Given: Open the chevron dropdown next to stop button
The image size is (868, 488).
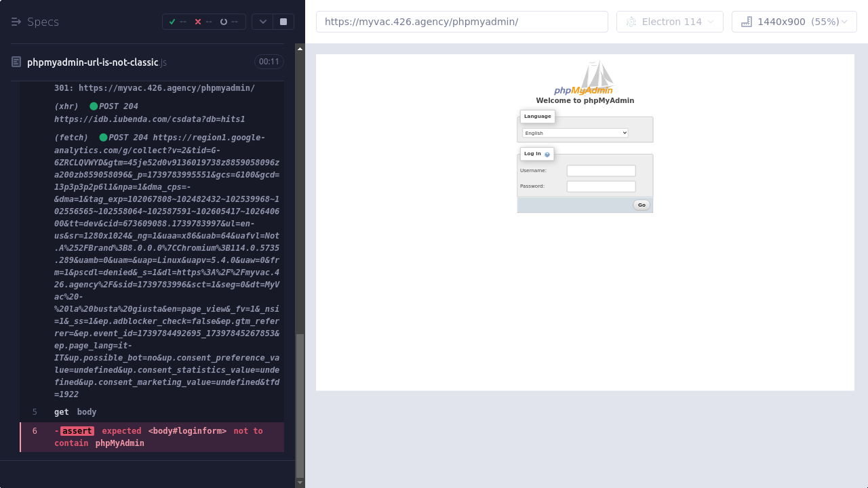Looking at the screenshot, I should 262,22.
